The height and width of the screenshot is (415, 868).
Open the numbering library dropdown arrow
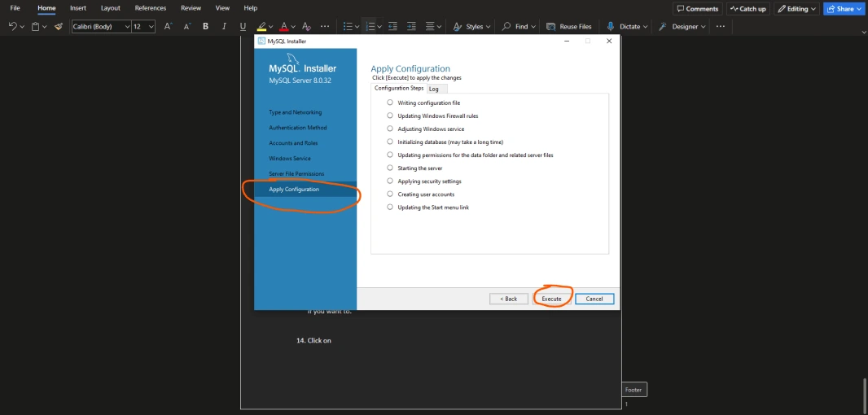point(379,27)
